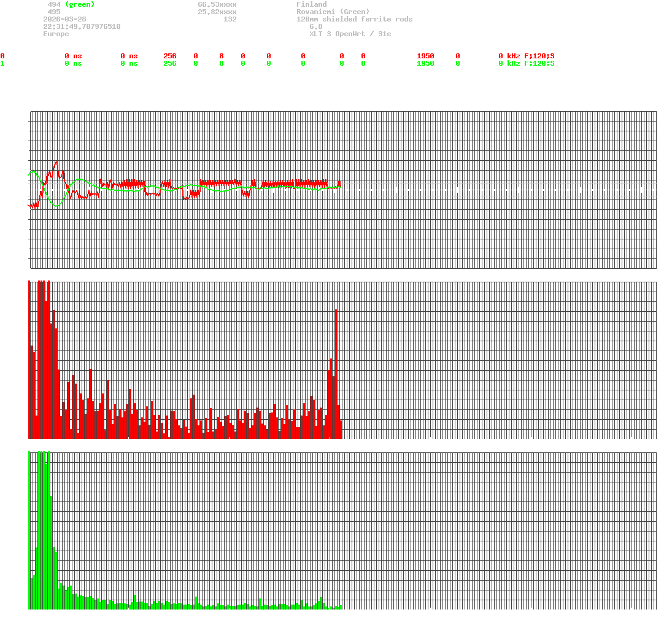The width and height of the screenshot is (672, 623).
Task: Click the red spectrum bar chart
Action: [x=342, y=360]
